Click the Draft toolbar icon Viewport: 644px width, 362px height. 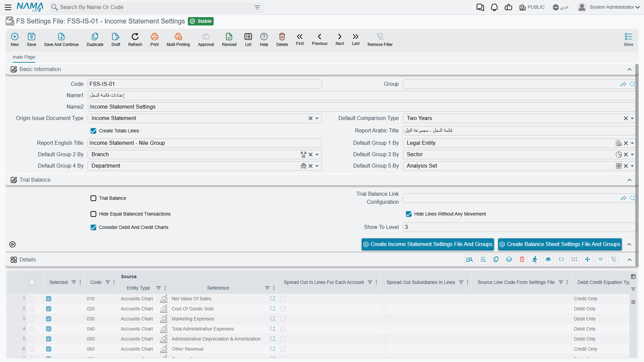[116, 37]
